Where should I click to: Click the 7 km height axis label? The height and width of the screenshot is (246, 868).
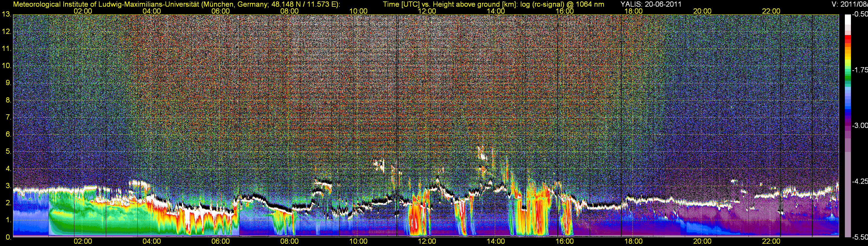point(8,117)
